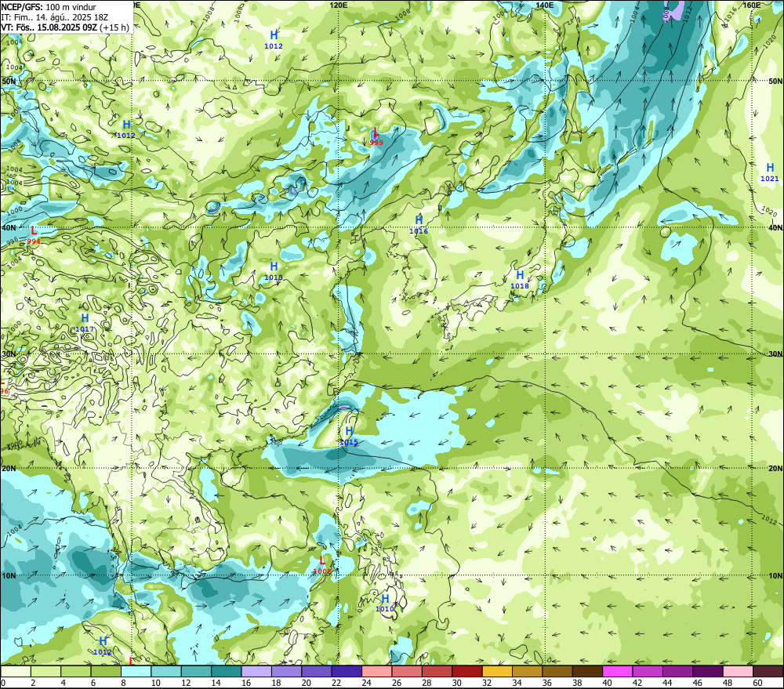
Task: Pick the 24–26 light pink legend swatch
Action: 376,671
